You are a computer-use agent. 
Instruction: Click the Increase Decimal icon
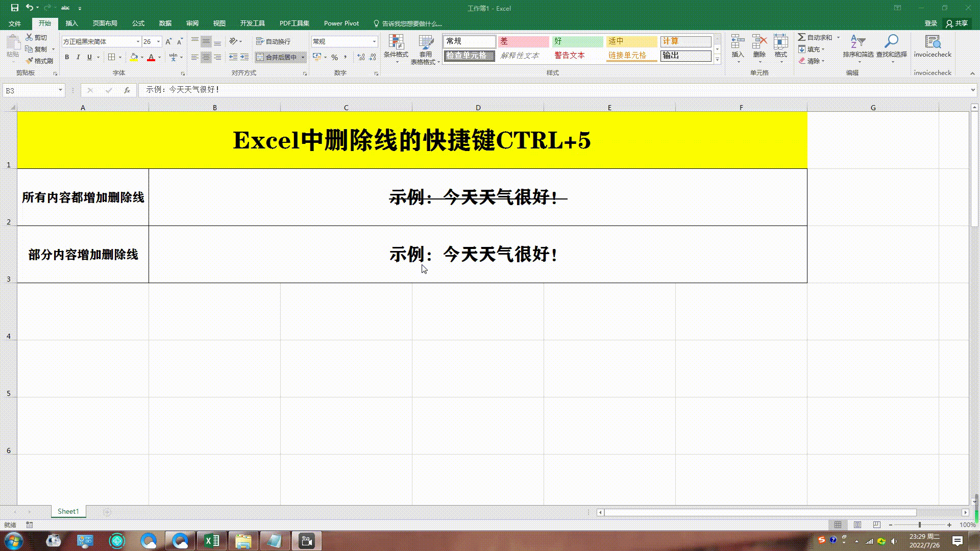click(361, 57)
